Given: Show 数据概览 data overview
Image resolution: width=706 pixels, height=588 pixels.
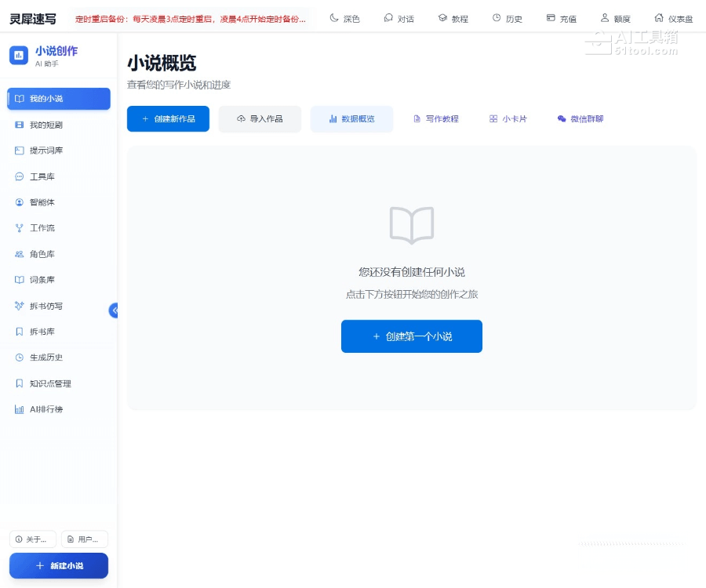Looking at the screenshot, I should (x=351, y=119).
